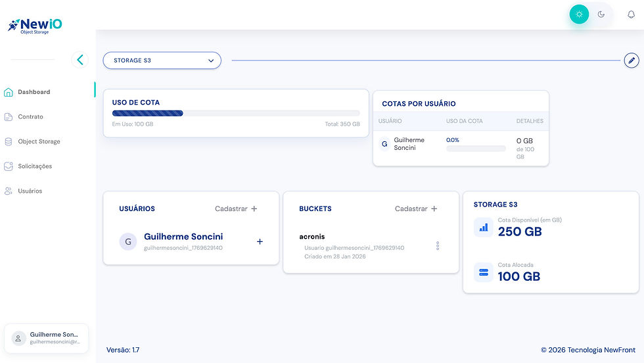This screenshot has height=363, width=644.
Task: Click the Dashboard home icon
Action: pyautogui.click(x=8, y=92)
